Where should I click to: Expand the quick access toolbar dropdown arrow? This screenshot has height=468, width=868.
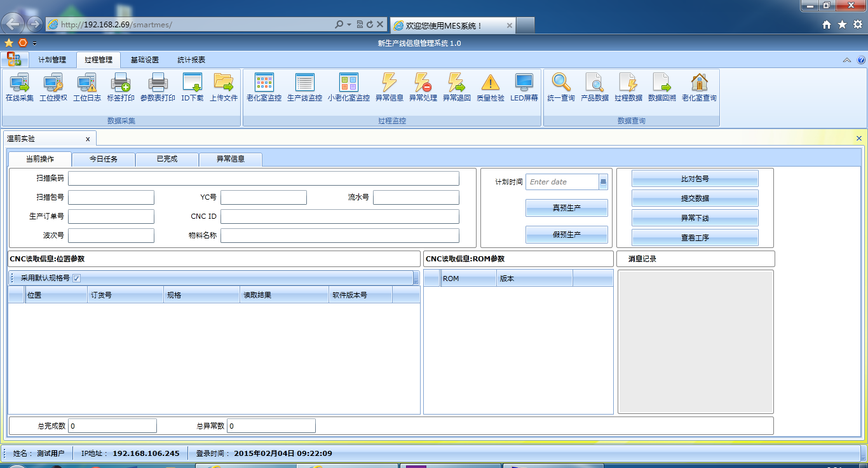point(35,43)
